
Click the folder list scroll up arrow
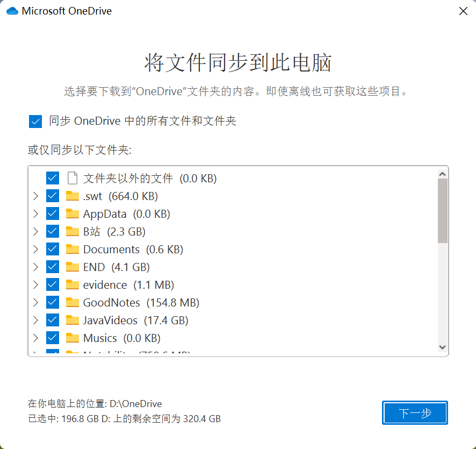coord(443,174)
